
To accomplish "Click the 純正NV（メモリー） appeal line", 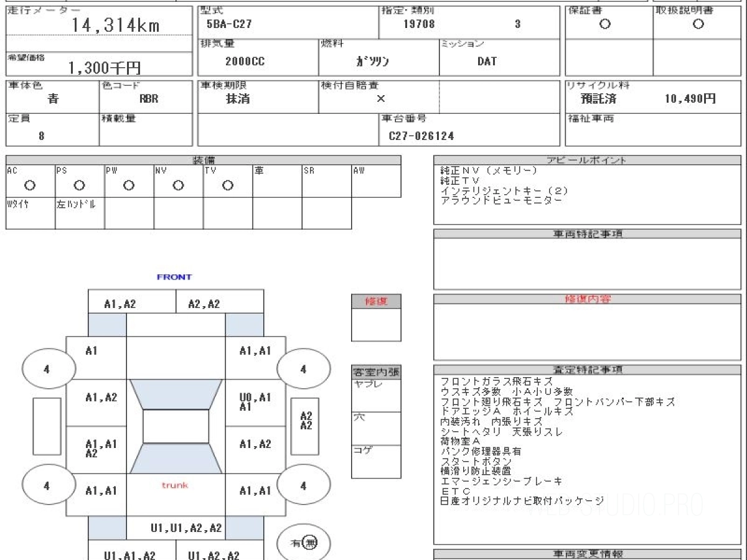I will click(489, 170).
